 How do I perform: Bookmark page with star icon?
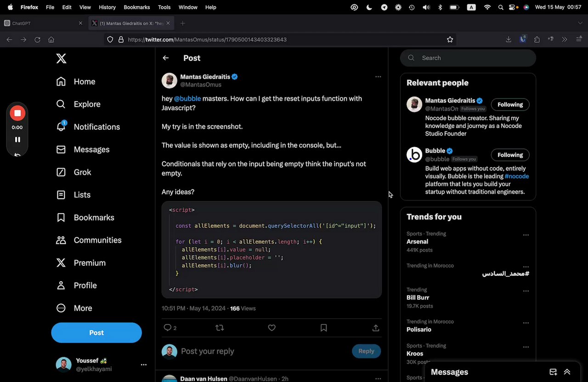(x=450, y=40)
